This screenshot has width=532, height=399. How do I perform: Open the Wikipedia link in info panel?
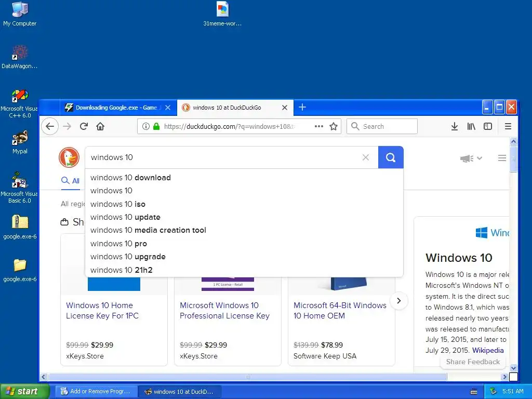[488, 350]
